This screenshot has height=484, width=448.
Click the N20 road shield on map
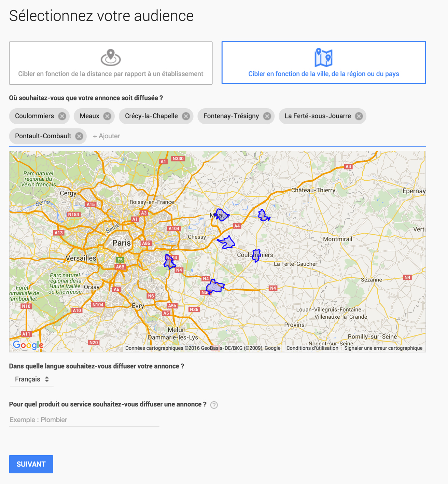tap(93, 343)
